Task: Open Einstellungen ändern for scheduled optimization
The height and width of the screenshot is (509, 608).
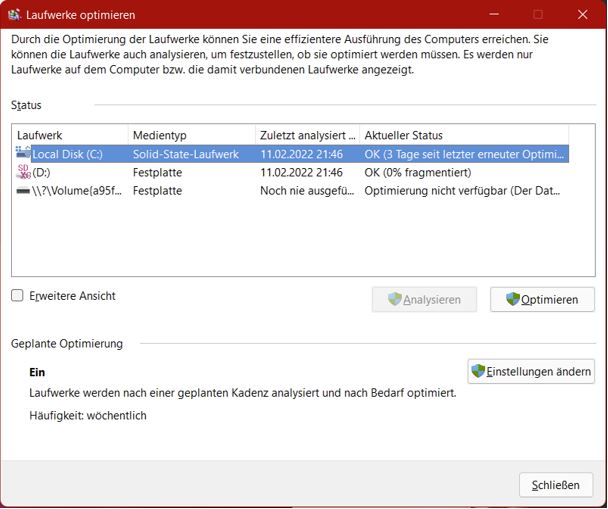Action: pos(531,371)
